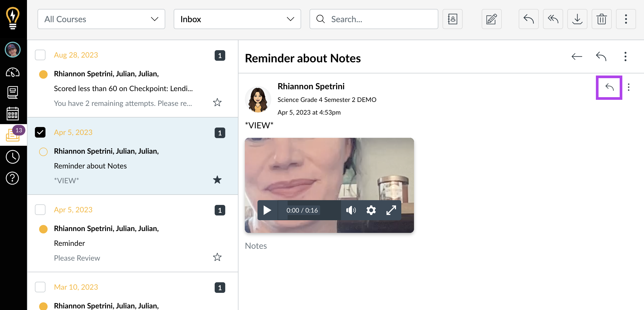Open the 'Reminder about Notes' list item

tap(133, 156)
